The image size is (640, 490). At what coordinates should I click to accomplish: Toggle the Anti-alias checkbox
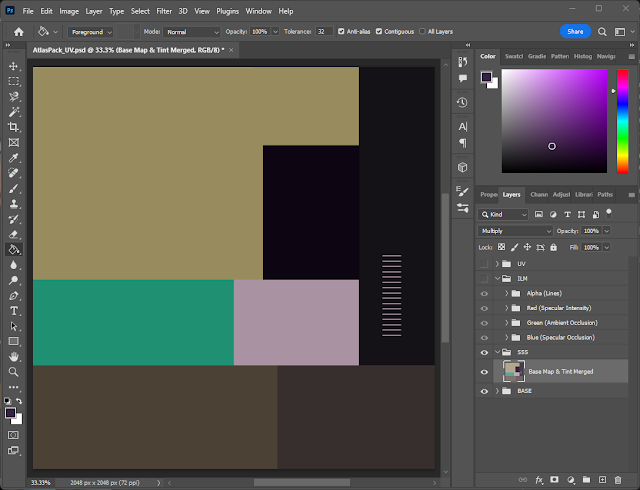(342, 32)
